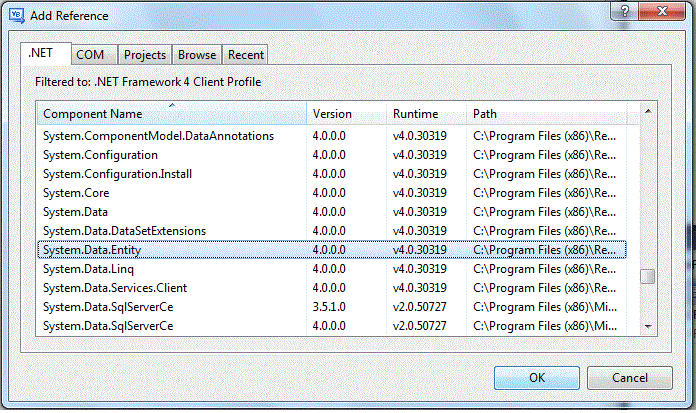This screenshot has width=696, height=413.
Task: Select the System.Data.Linq component
Action: 332,269
